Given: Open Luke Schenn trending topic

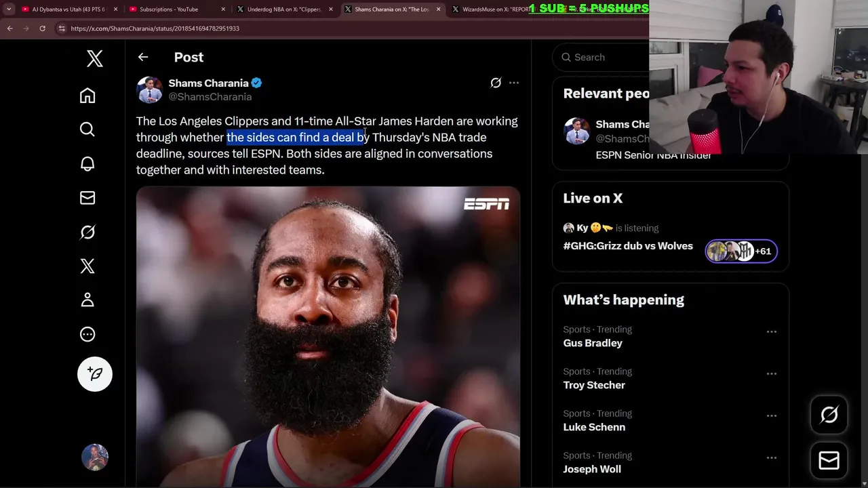Looking at the screenshot, I should [594, 427].
